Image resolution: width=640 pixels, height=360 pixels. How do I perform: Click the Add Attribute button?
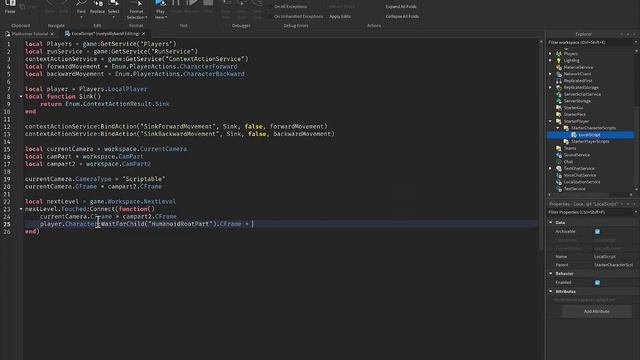(x=596, y=311)
